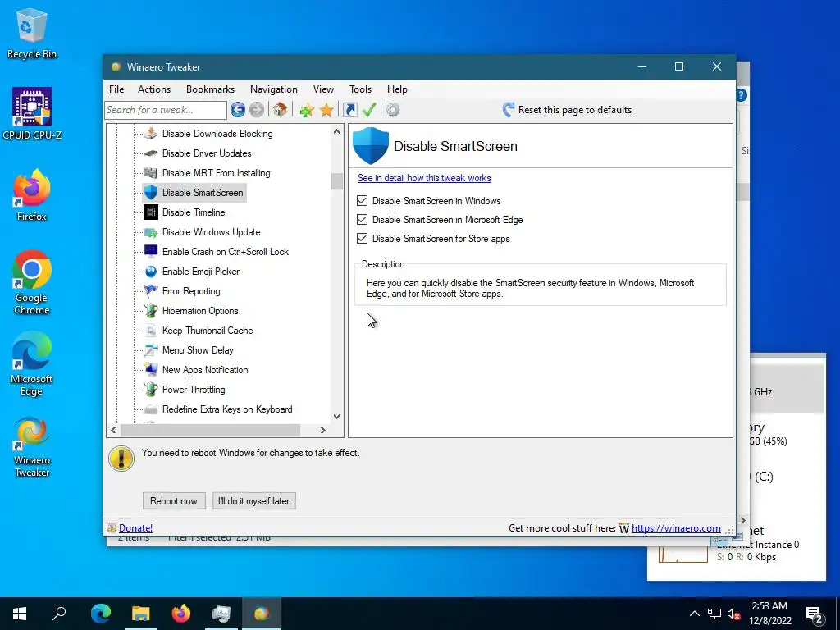Viewport: 840px width, 630px height.
Task: Click the Back navigation arrow in toolbar
Action: click(x=238, y=110)
